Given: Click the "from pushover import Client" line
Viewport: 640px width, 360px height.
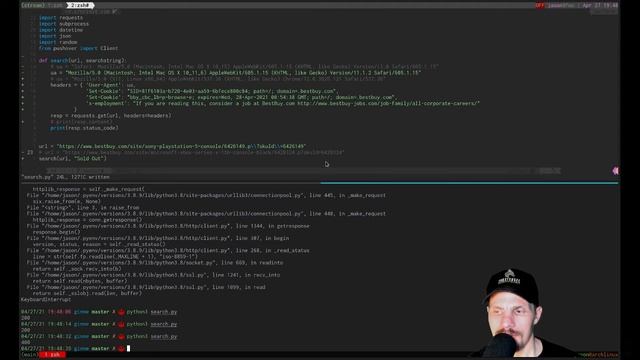Looking at the screenshot, I should [78, 48].
